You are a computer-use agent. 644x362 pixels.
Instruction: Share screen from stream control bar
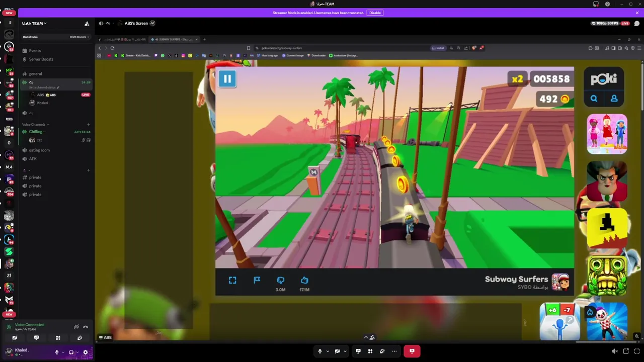click(x=358, y=351)
